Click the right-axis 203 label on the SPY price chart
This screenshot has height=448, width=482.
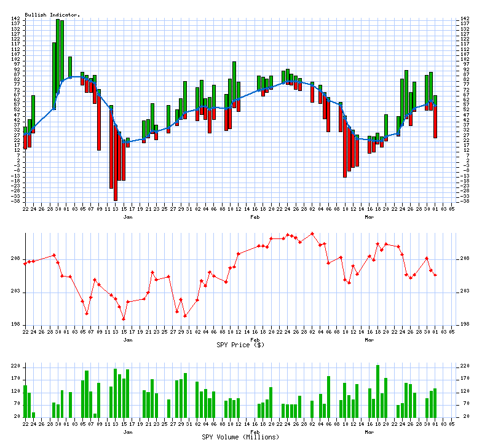coord(466,292)
